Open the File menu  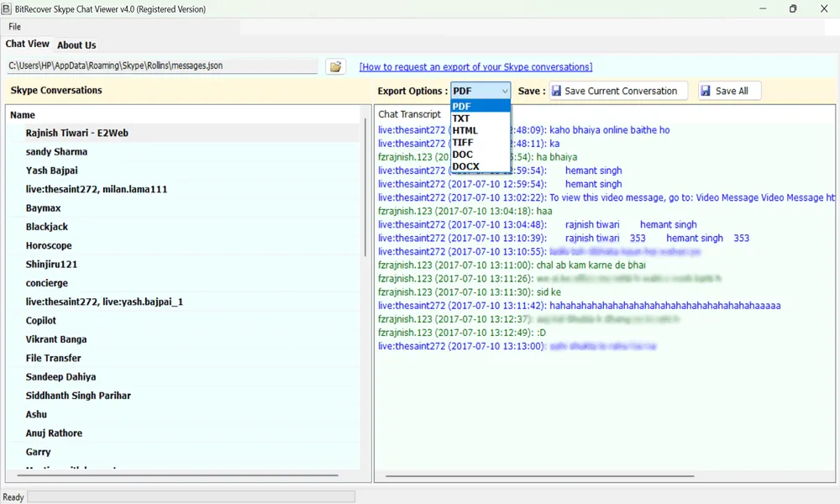pyautogui.click(x=15, y=27)
